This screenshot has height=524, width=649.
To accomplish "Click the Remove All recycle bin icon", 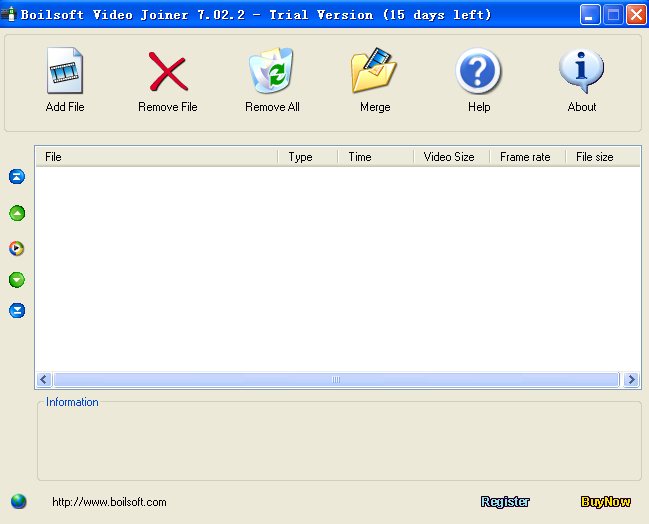I will [272, 70].
